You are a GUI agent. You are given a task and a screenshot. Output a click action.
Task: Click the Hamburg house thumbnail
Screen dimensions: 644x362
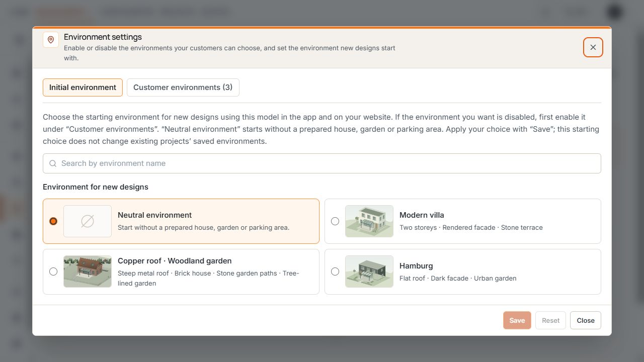369,271
